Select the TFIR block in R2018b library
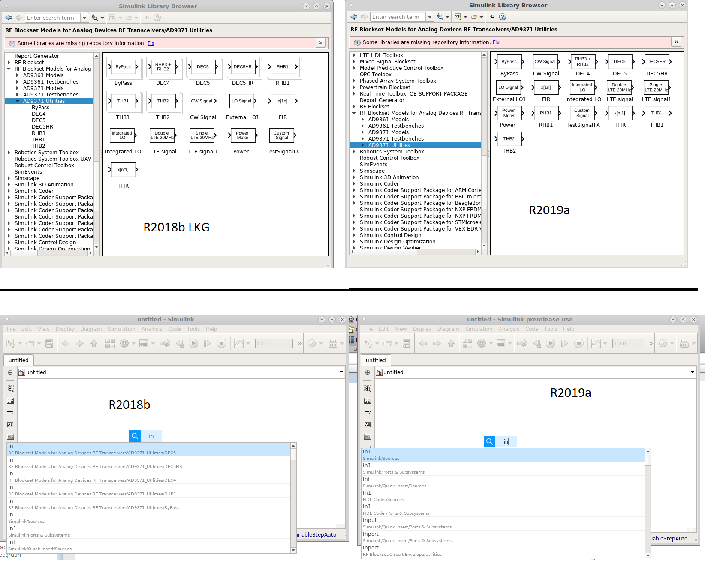The image size is (705, 588). click(x=123, y=170)
